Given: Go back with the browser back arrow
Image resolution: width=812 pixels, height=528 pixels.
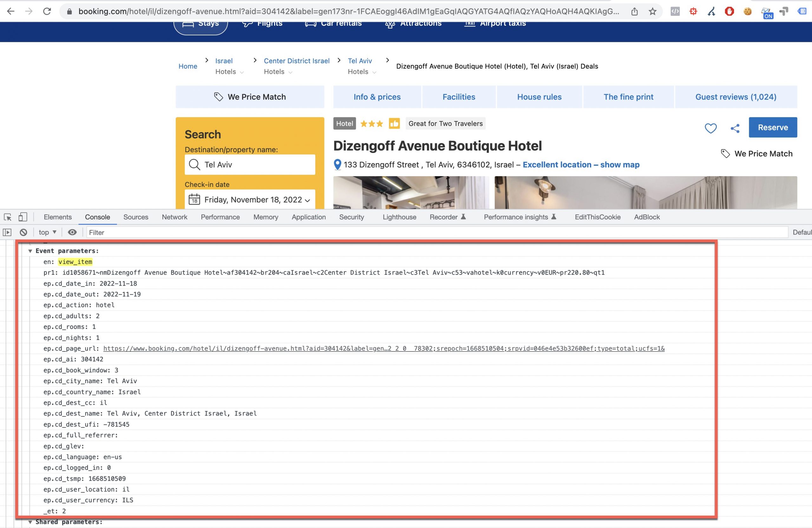Looking at the screenshot, I should [11, 11].
